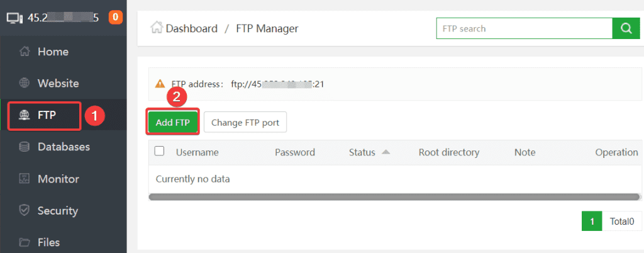The height and width of the screenshot is (253, 644).
Task: Go to the Dashboard breadcrumb link
Action: (x=191, y=28)
